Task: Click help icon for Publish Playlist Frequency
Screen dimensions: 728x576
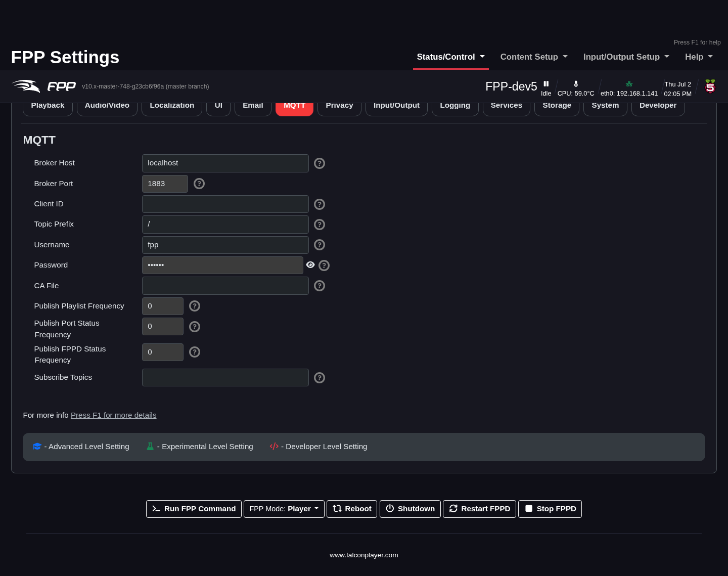Action: [x=195, y=306]
